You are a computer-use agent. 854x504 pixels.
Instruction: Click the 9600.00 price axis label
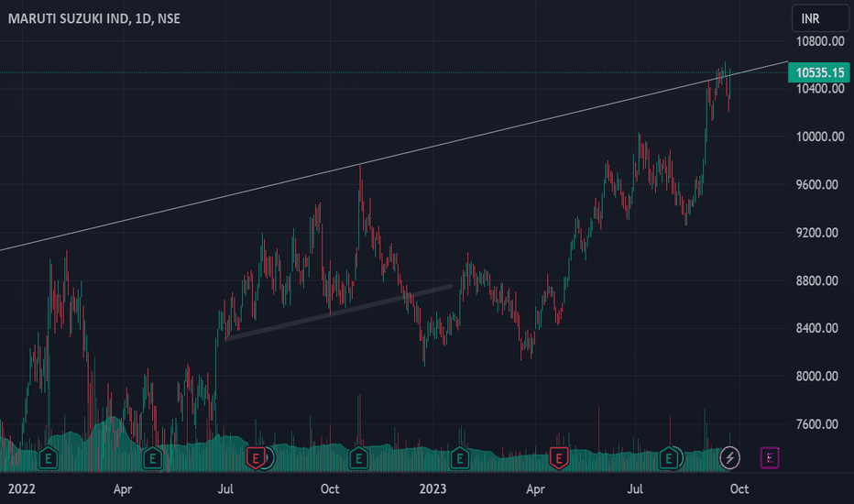coord(816,185)
